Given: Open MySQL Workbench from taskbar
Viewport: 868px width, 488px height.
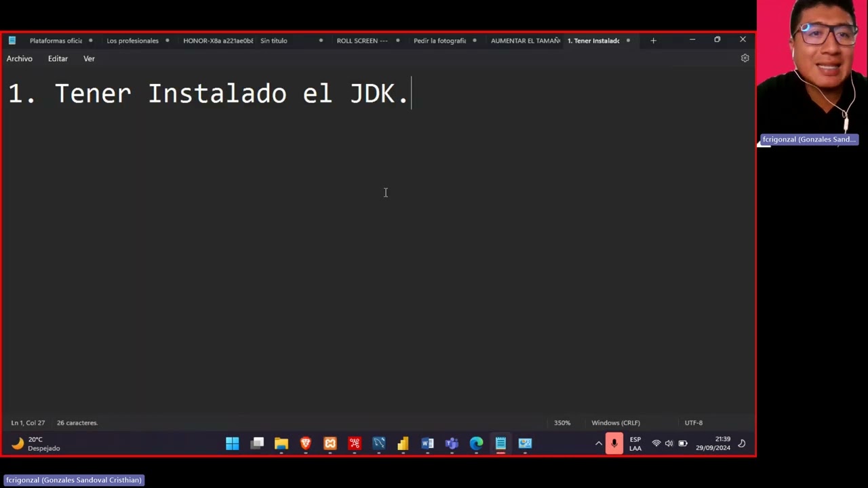Looking at the screenshot, I should [x=379, y=444].
